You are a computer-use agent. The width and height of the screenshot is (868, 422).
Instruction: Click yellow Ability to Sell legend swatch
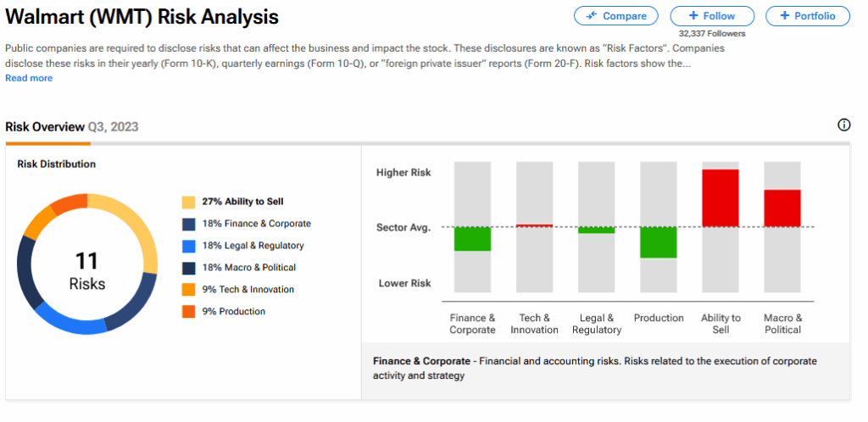[x=188, y=203]
